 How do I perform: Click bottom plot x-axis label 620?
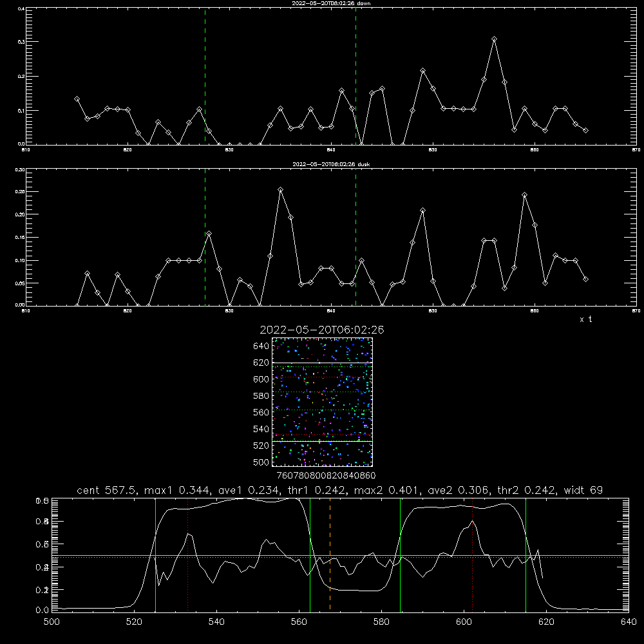(x=546, y=622)
